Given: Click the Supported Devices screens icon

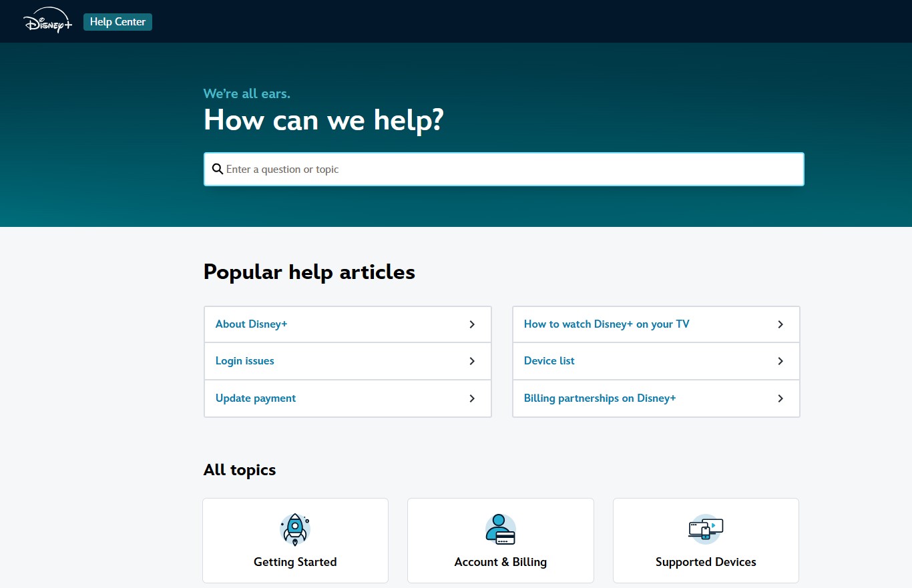Looking at the screenshot, I should (706, 529).
